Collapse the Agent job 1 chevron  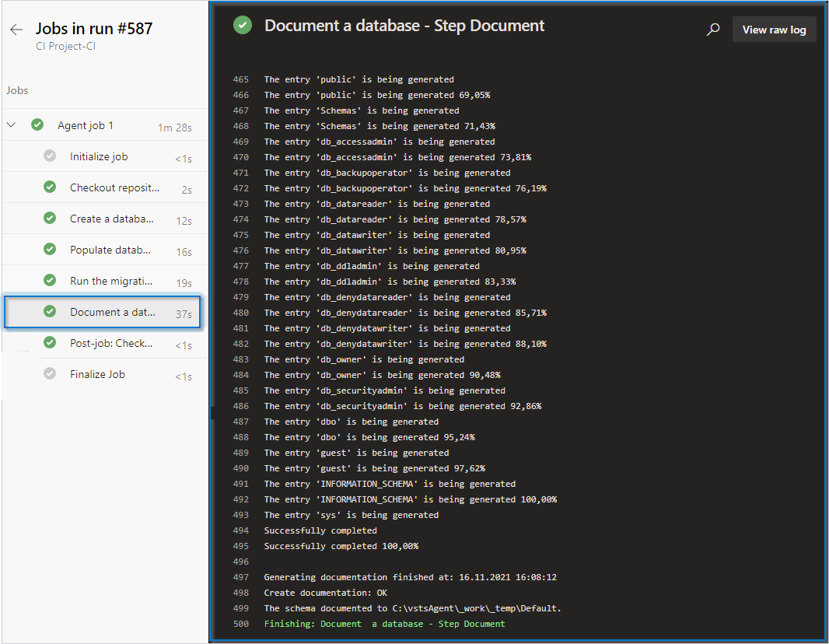pyautogui.click(x=11, y=125)
